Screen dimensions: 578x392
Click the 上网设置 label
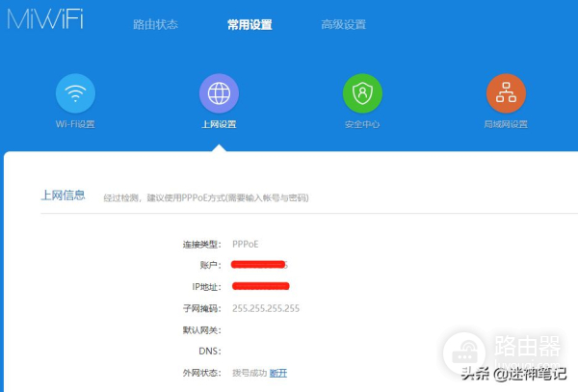click(219, 124)
